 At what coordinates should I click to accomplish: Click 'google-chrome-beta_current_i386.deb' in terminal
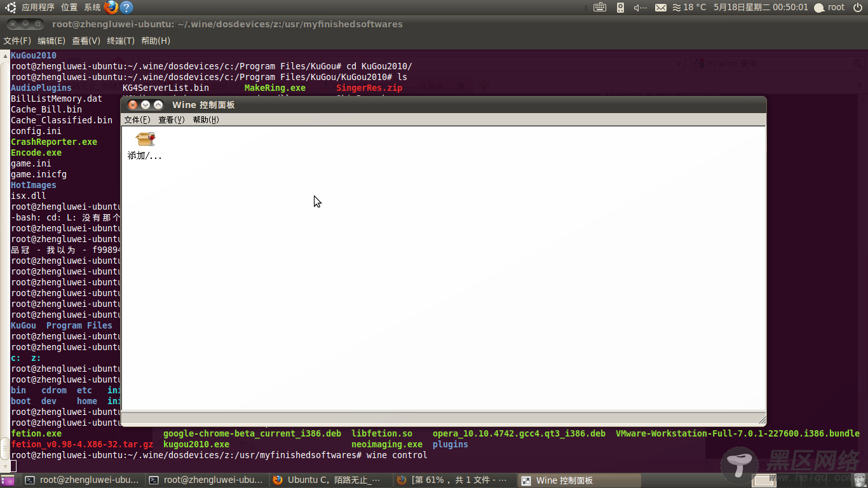click(x=252, y=433)
